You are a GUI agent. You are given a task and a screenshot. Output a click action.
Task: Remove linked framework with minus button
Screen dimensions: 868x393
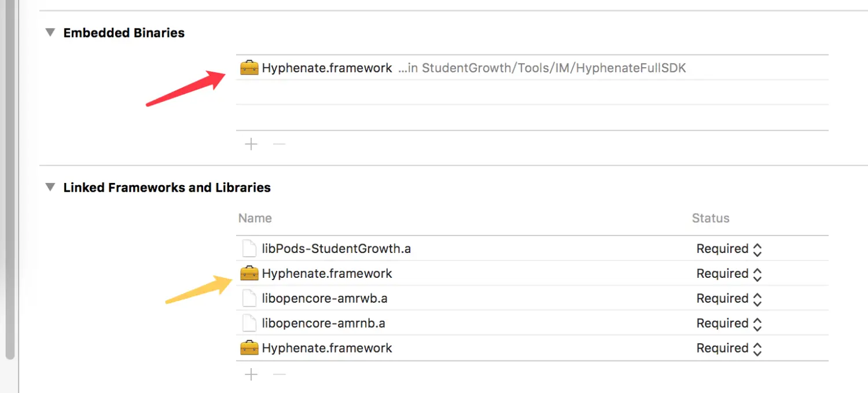click(279, 375)
